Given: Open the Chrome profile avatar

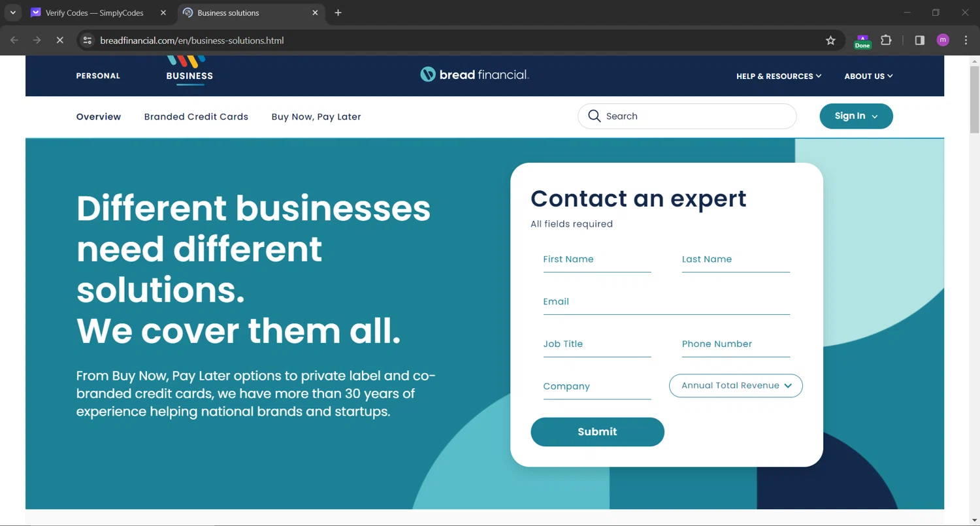Looking at the screenshot, I should tap(943, 41).
